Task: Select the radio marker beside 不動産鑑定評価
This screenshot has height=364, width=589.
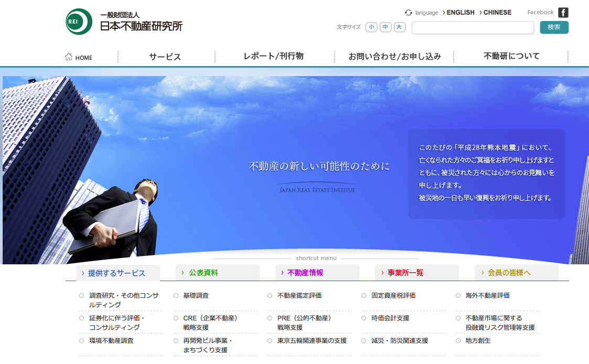Action: [270, 295]
